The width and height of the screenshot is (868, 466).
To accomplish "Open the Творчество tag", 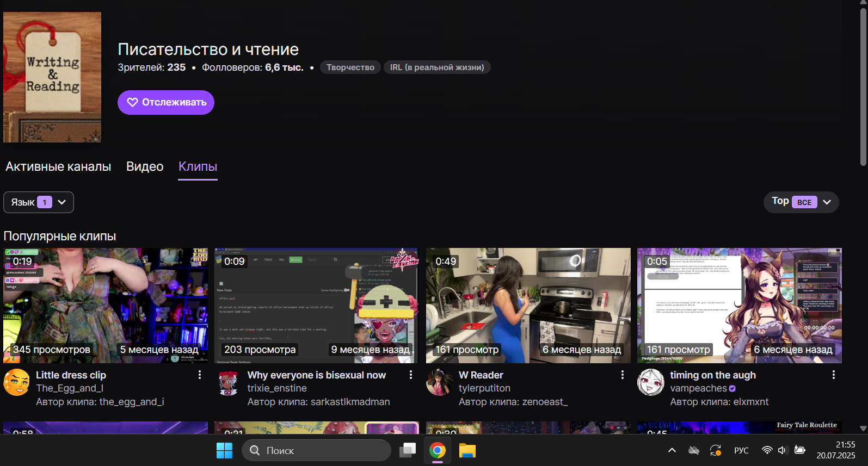I will click(350, 67).
